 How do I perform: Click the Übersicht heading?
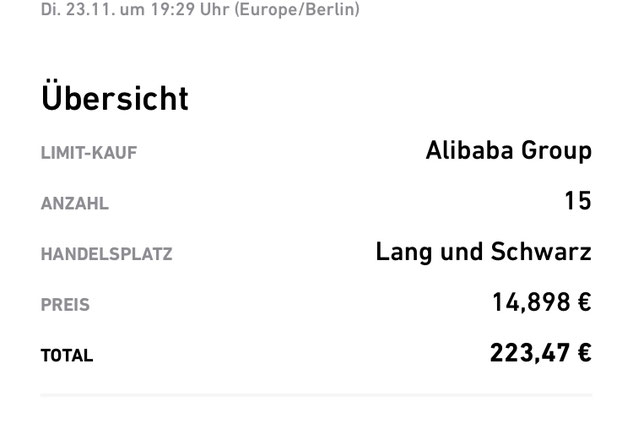click(115, 95)
